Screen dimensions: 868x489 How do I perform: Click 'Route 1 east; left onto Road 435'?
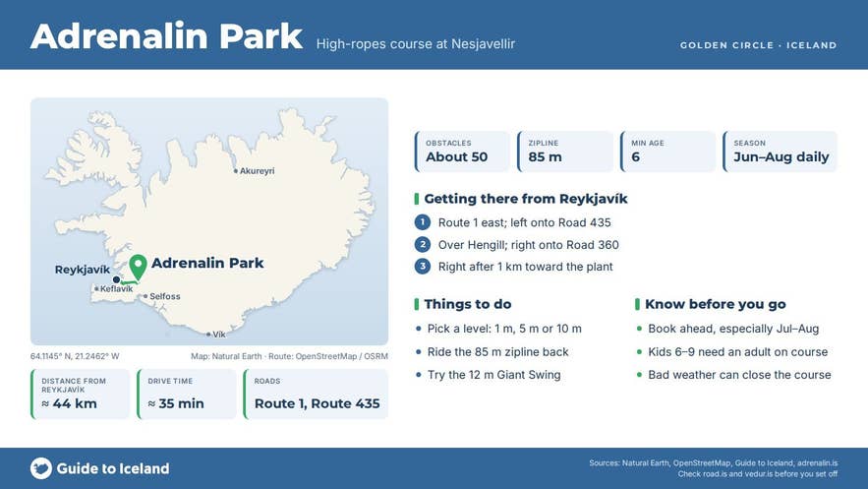click(x=525, y=222)
